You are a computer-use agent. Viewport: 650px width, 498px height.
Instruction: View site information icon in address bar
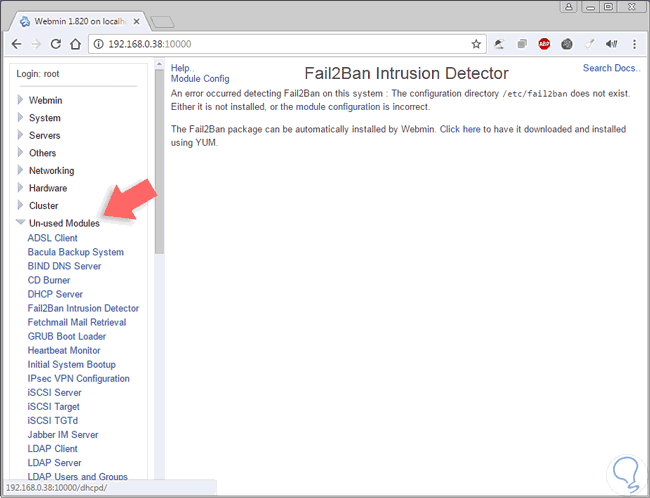tap(98, 44)
